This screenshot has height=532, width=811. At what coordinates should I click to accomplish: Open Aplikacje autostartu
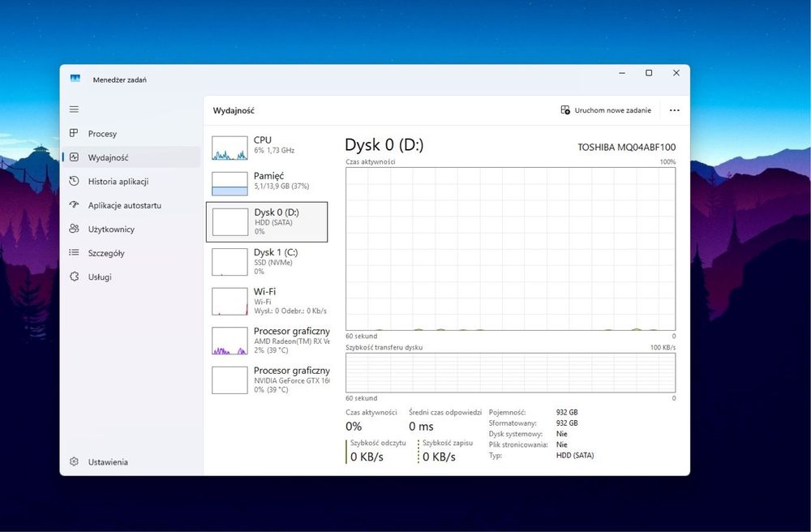[x=131, y=204]
